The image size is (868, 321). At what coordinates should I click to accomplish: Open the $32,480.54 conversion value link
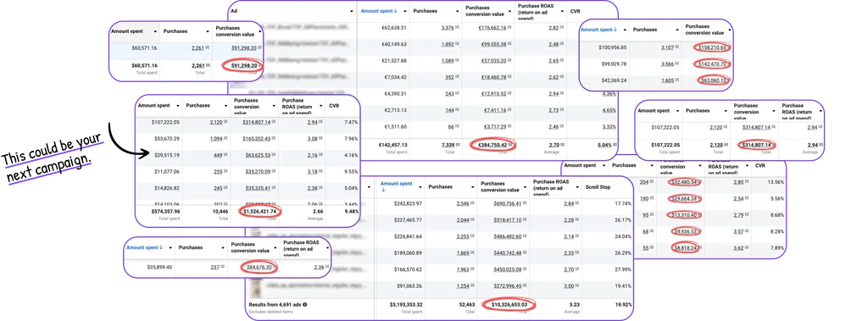pyautogui.click(x=685, y=181)
